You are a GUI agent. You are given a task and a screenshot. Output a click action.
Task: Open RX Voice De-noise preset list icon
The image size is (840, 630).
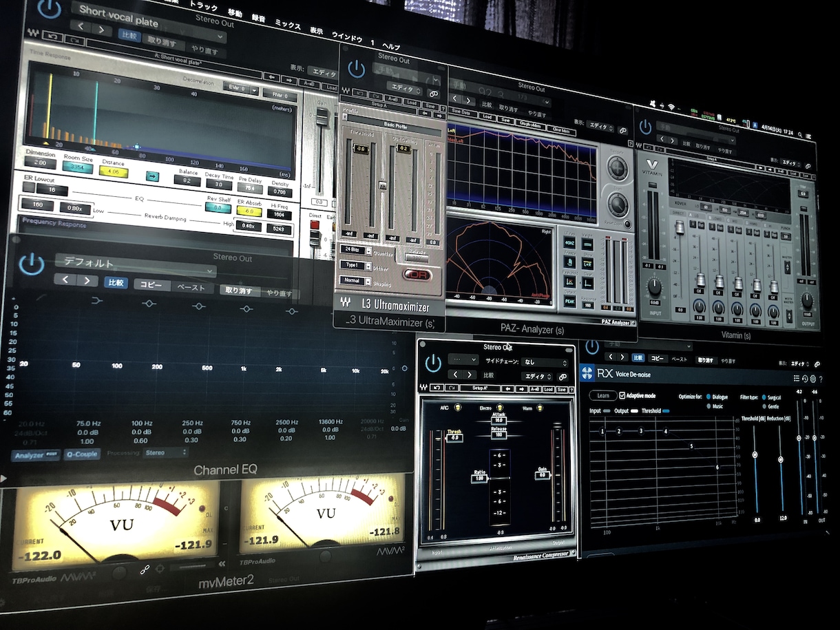(x=797, y=378)
